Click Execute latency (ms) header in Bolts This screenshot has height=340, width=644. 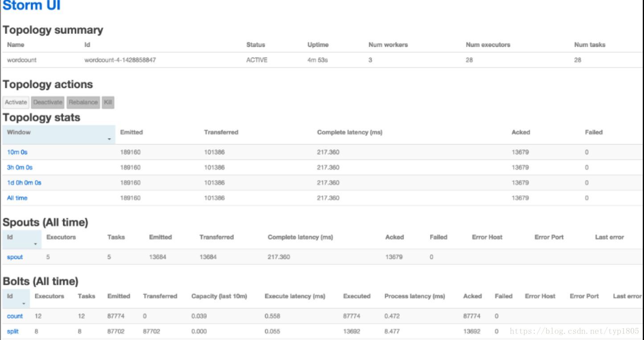point(295,296)
